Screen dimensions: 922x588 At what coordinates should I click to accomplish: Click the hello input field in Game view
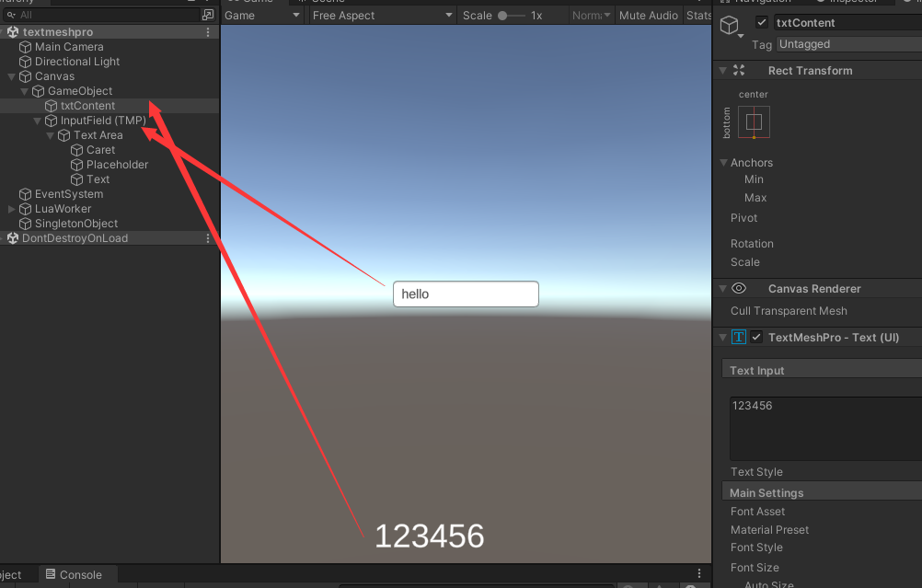[x=466, y=294]
